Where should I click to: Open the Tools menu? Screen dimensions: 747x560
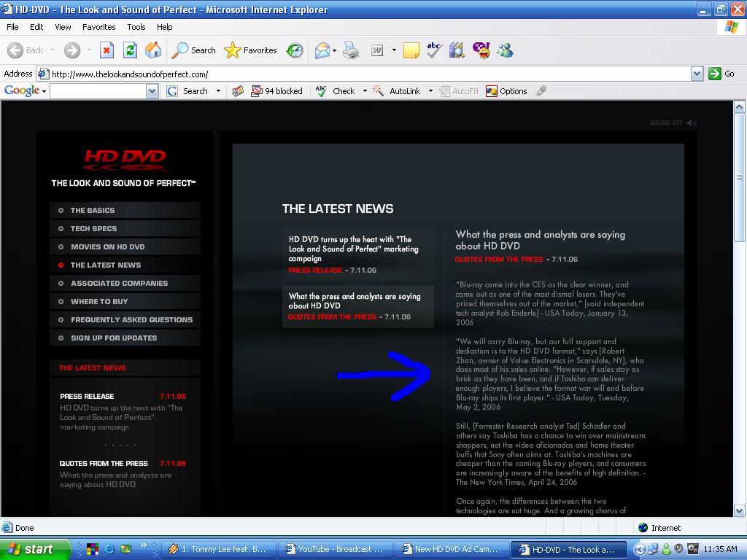click(136, 27)
